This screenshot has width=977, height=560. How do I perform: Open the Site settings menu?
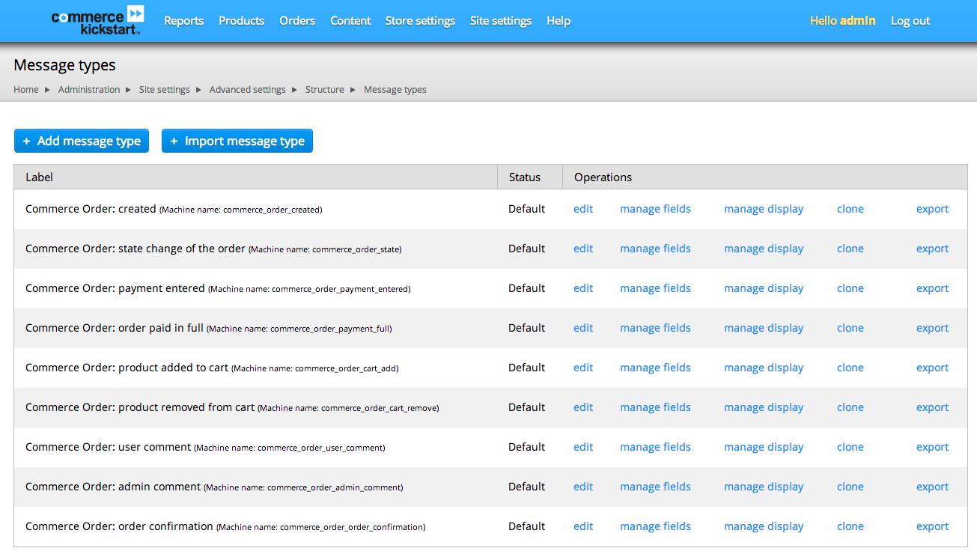(x=501, y=21)
